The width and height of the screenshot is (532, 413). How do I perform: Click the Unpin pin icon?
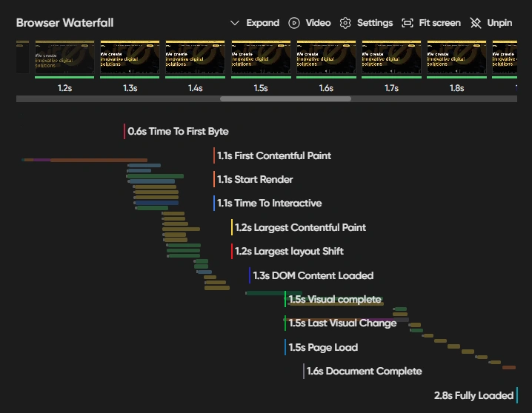pyautogui.click(x=476, y=23)
